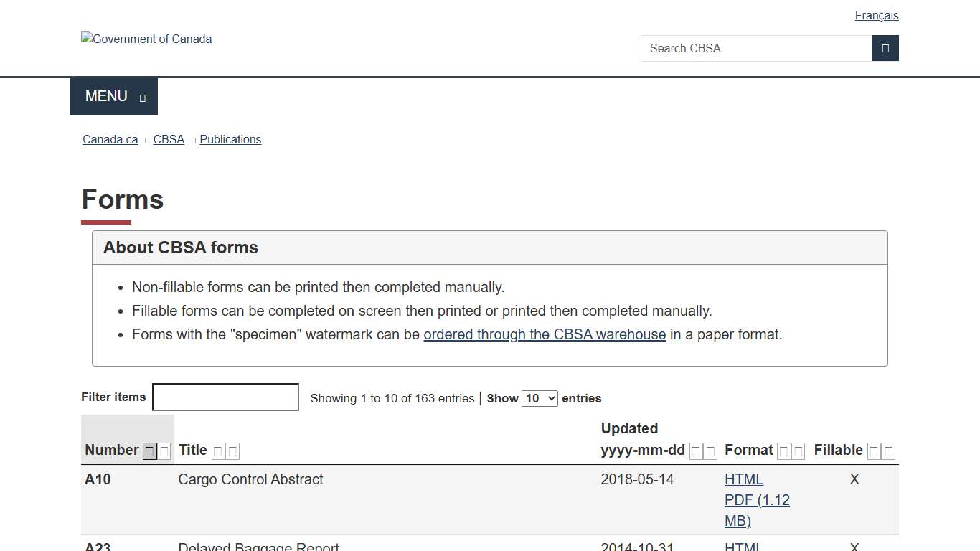Click right sort icon beside Number header
Image resolution: width=980 pixels, height=551 pixels.
(x=165, y=451)
